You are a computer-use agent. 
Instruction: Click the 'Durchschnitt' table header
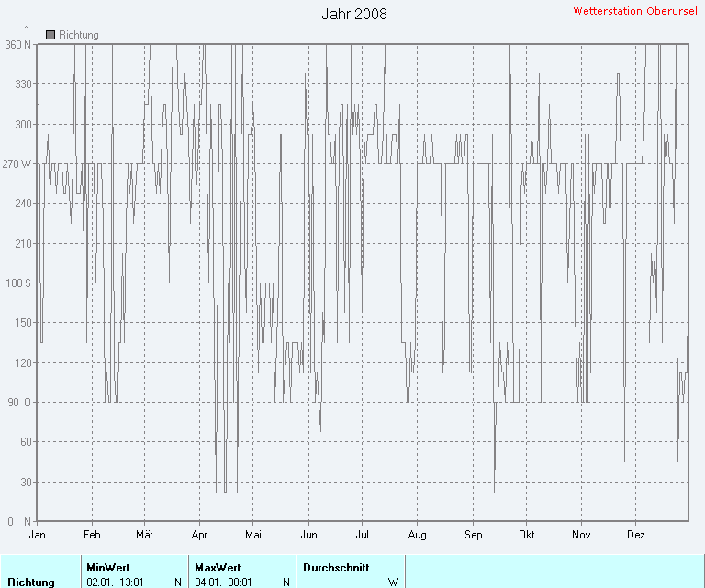pyautogui.click(x=336, y=567)
